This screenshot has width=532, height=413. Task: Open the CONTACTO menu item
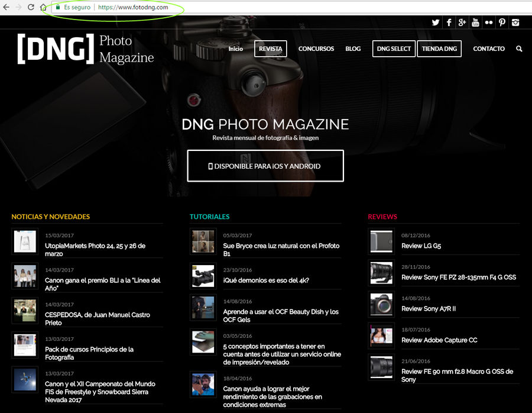point(489,49)
